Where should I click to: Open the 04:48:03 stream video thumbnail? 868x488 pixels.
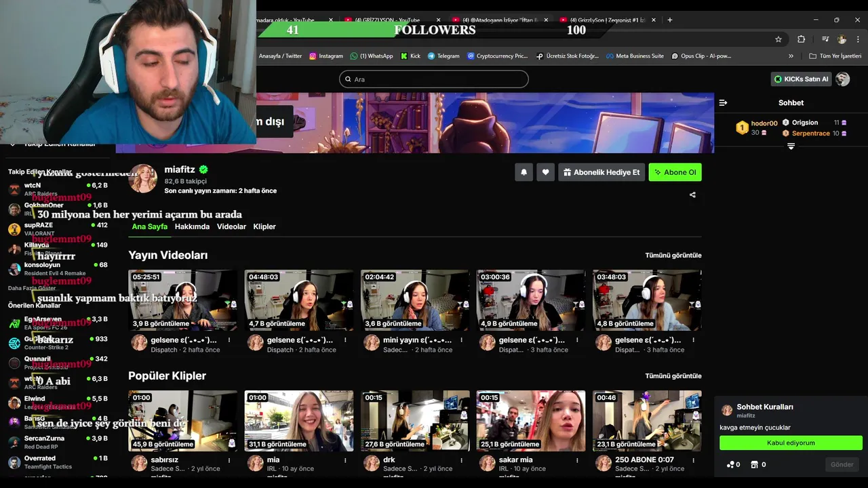point(298,300)
